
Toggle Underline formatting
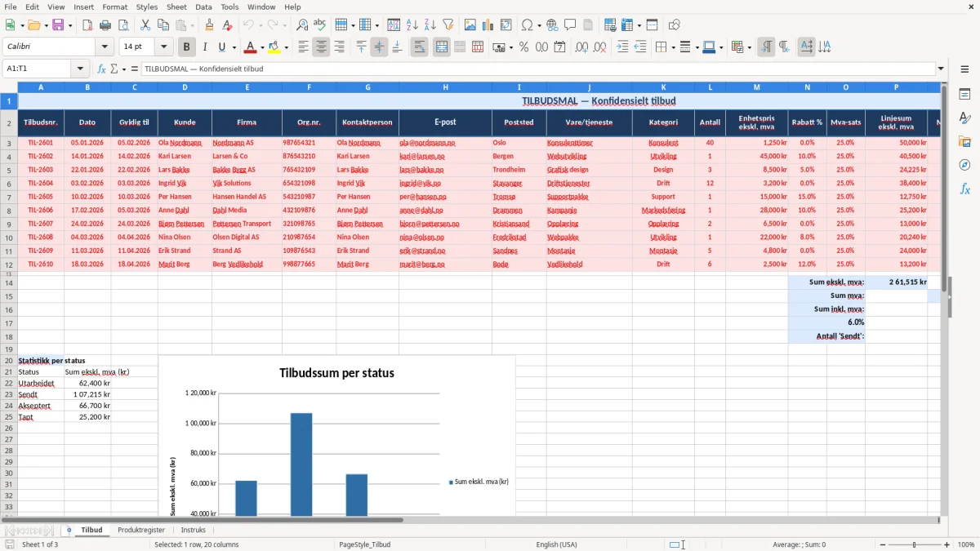[223, 47]
